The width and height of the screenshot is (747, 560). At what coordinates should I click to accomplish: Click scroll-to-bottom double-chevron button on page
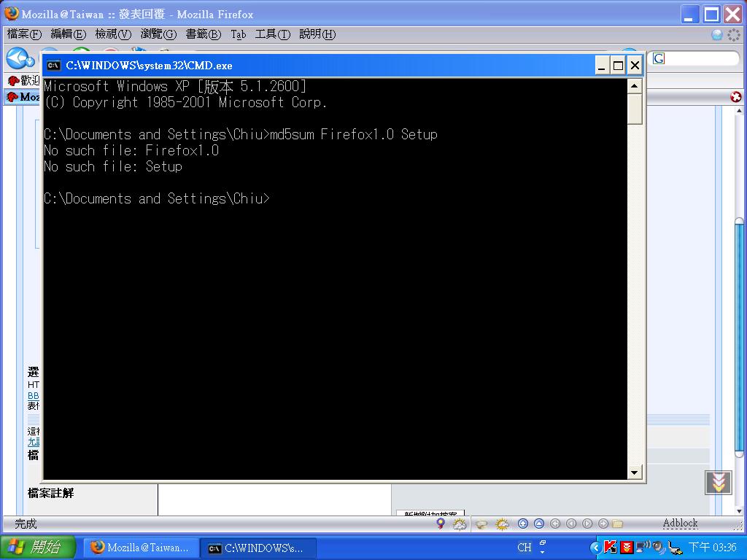719,483
